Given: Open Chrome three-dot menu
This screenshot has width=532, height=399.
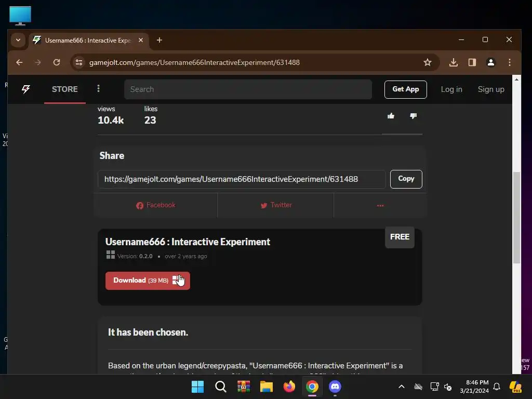Looking at the screenshot, I should [509, 62].
